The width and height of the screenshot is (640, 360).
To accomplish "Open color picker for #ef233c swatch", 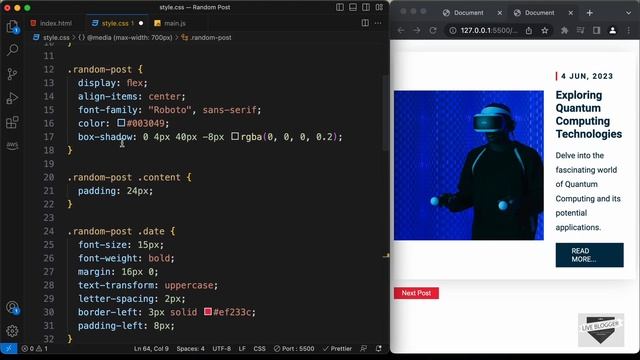I will pos(208,311).
